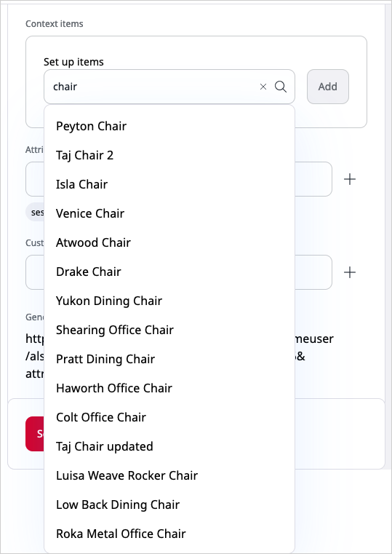This screenshot has width=392, height=554.
Task: Pick Roka Metal Office Chair
Action: pos(169,534)
